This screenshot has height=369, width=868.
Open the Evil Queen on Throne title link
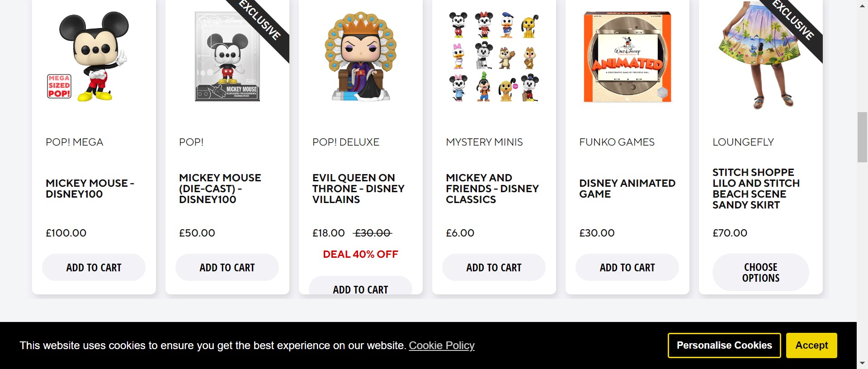pos(358,189)
